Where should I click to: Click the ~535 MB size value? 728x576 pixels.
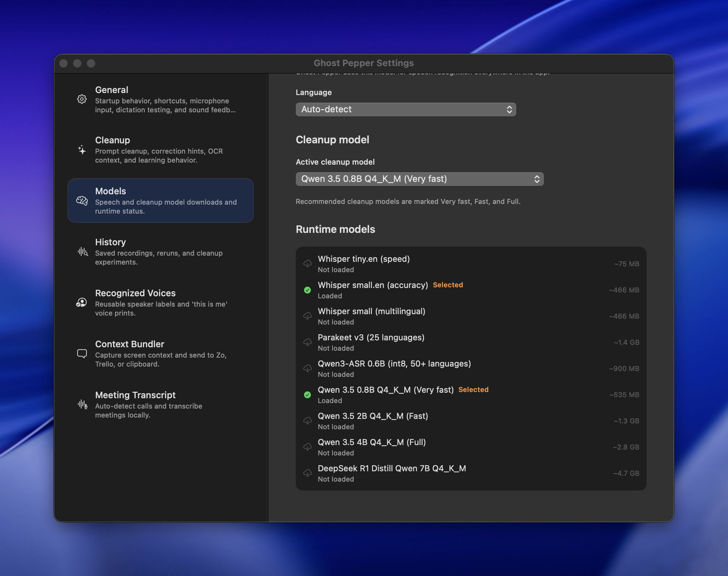624,395
